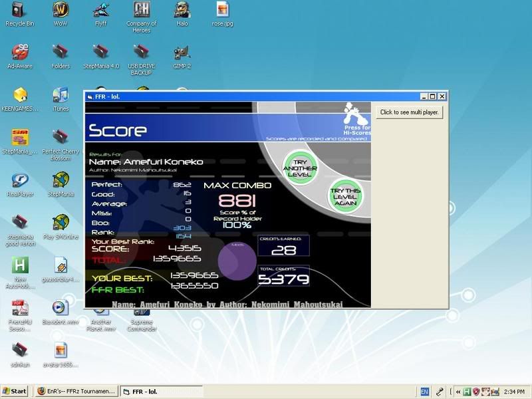Switch to the Firefox FFRz Tournament taskbar item
The image size is (532, 399).
coord(76,392)
